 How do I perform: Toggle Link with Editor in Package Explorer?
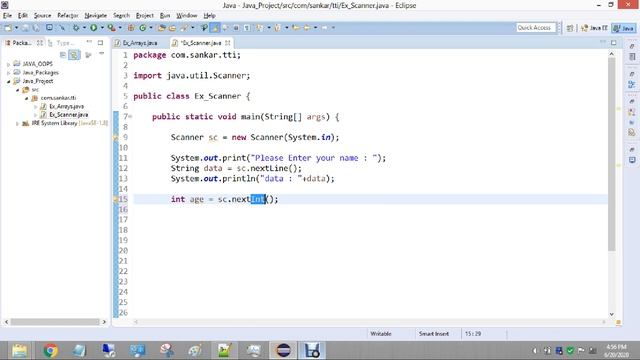[x=74, y=55]
